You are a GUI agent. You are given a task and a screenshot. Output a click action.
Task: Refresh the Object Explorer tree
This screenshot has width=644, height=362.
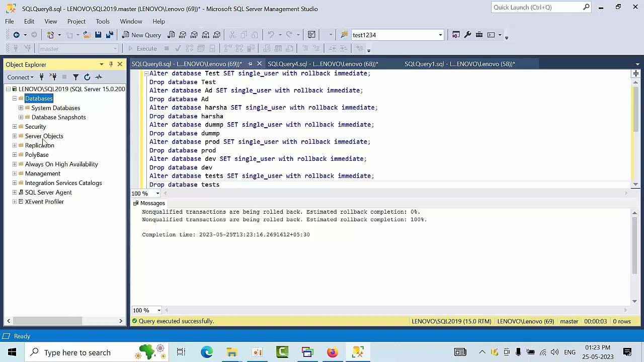point(87,77)
